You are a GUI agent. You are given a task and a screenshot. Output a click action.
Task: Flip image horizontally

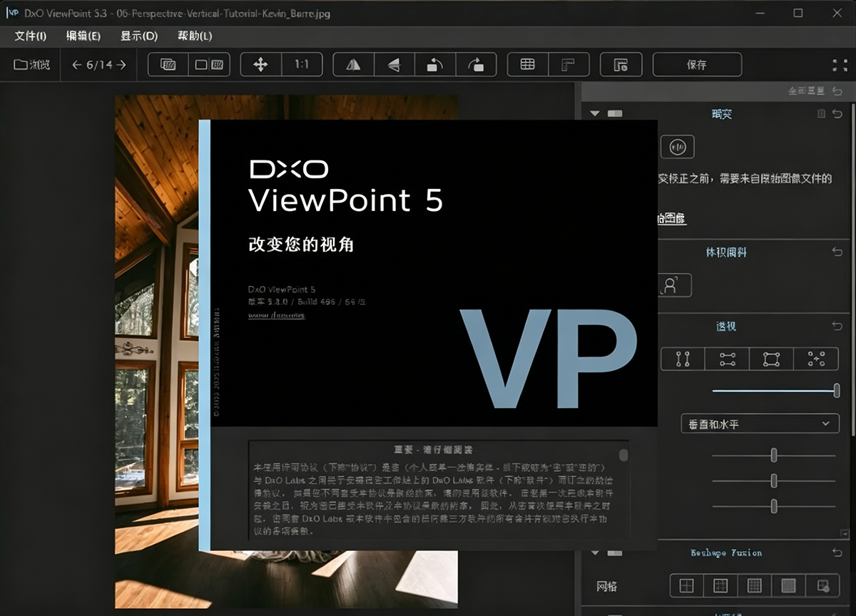353,65
